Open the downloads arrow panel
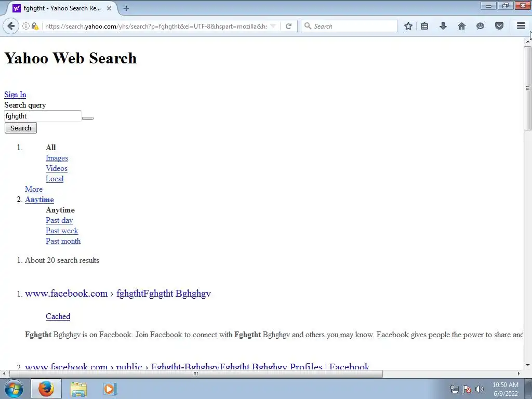 (443, 26)
